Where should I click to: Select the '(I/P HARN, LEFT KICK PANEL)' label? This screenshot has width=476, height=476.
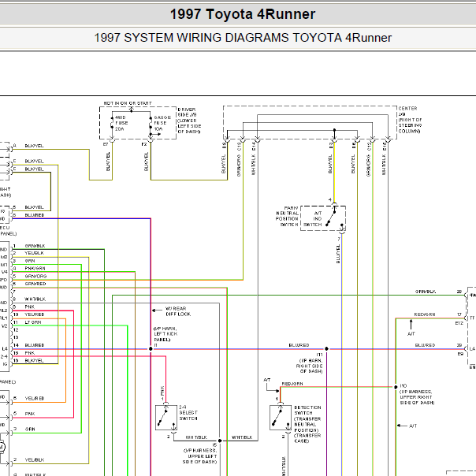[165, 334]
